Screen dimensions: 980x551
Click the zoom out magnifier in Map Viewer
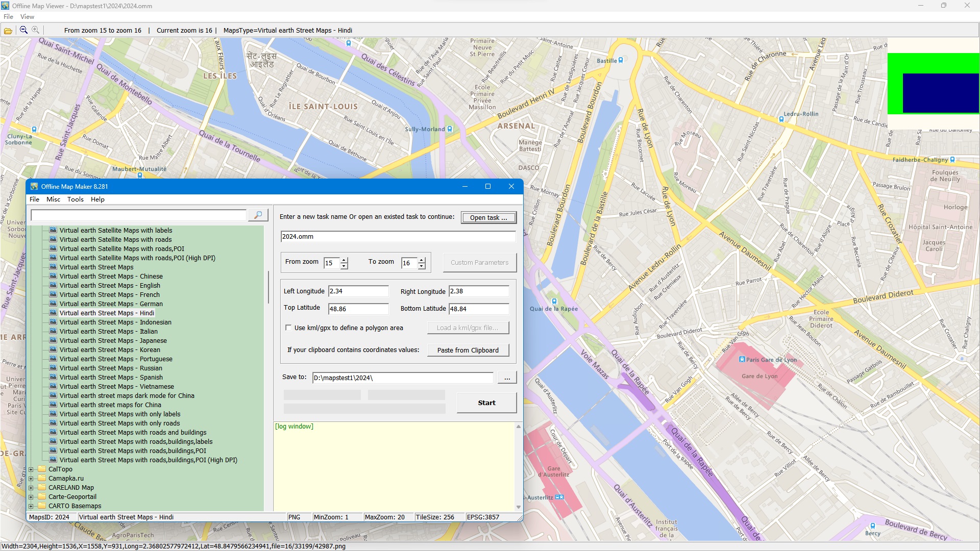[23, 30]
